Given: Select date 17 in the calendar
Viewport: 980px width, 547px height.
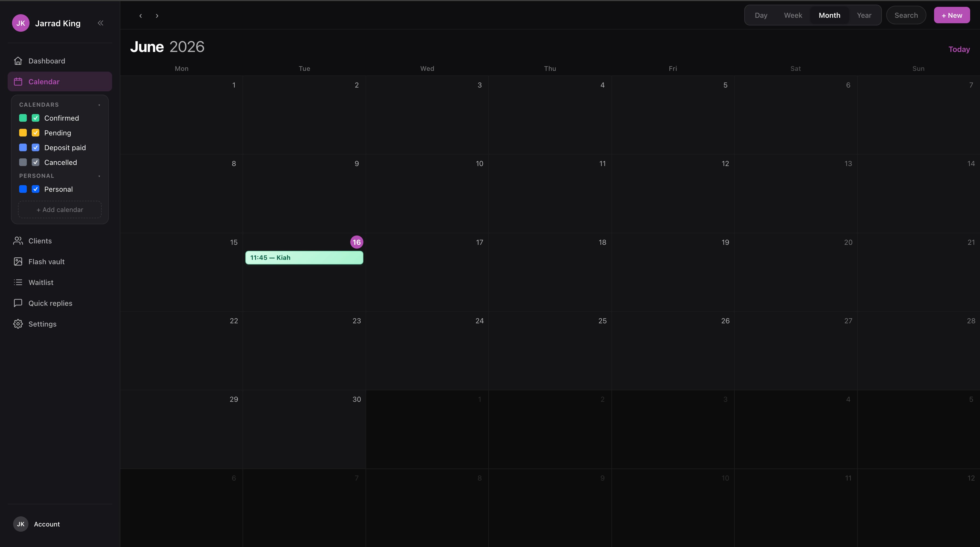Looking at the screenshot, I should [427, 272].
